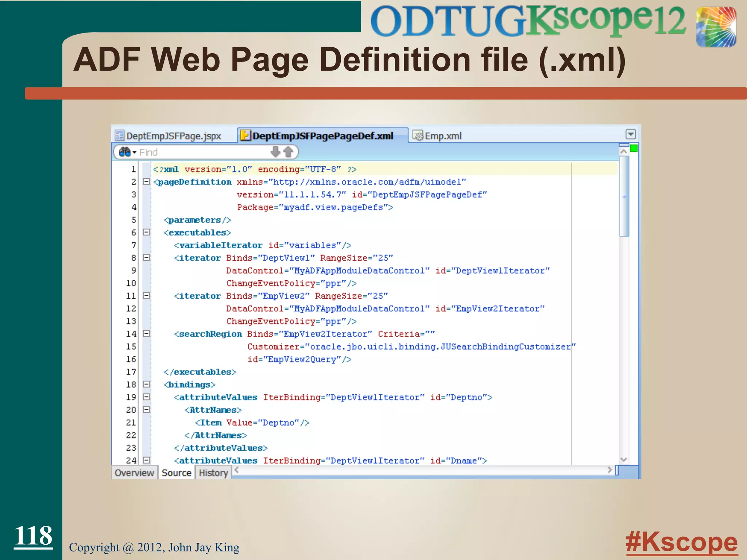
Task: Switch to the Overview editor tab
Action: click(x=134, y=472)
